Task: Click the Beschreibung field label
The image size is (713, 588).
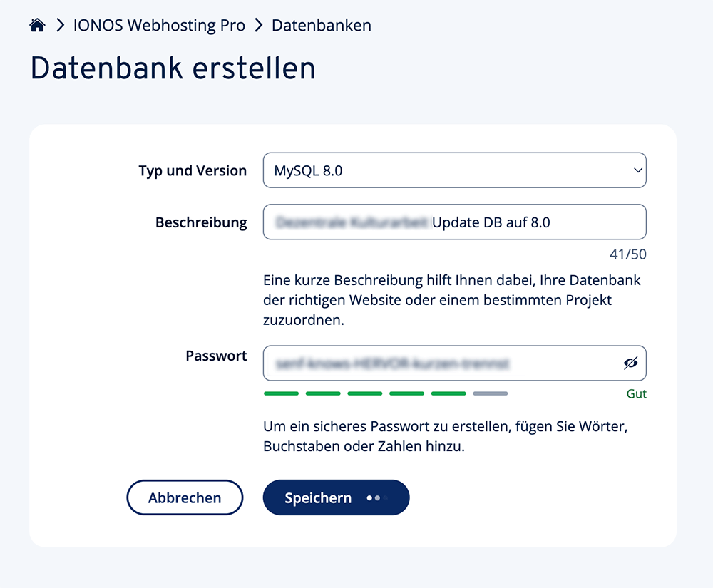Action: tap(201, 222)
